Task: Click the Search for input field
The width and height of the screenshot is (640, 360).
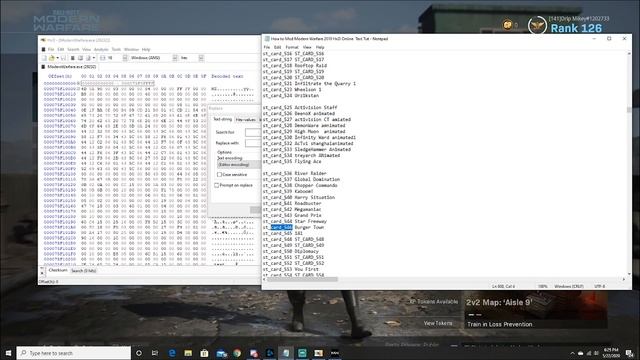Action: [x=253, y=132]
